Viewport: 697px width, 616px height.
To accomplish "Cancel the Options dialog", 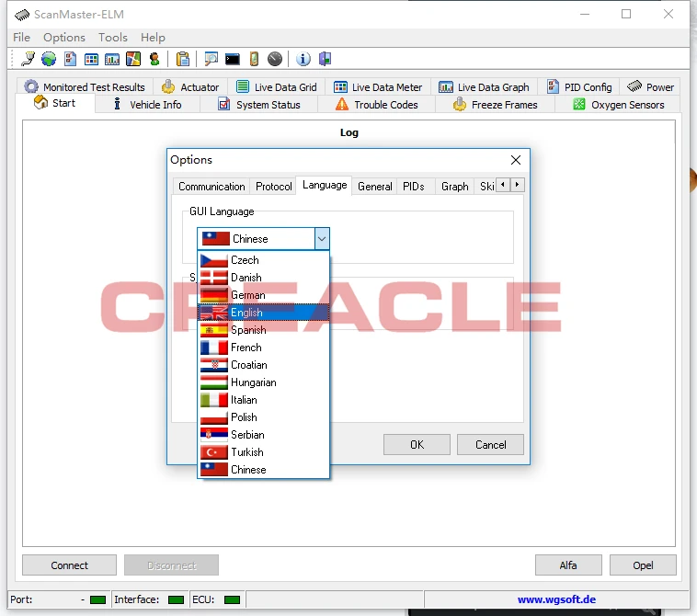I will coord(490,444).
